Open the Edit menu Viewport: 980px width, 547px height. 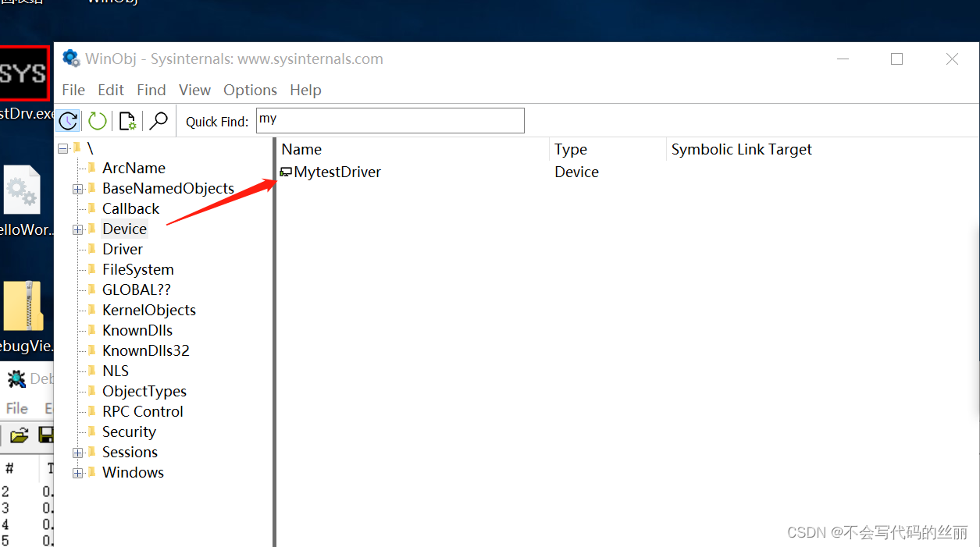[x=111, y=90]
